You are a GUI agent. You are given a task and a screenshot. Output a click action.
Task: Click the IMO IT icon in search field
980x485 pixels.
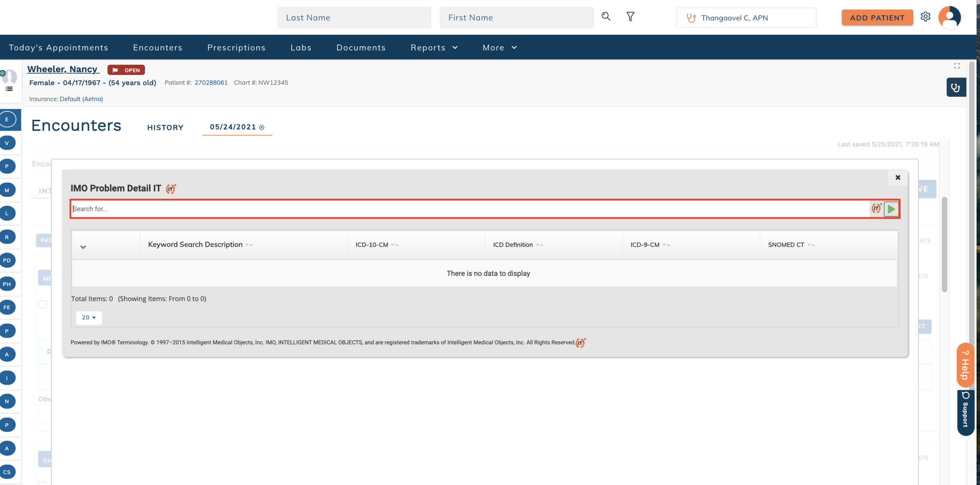pyautogui.click(x=876, y=209)
